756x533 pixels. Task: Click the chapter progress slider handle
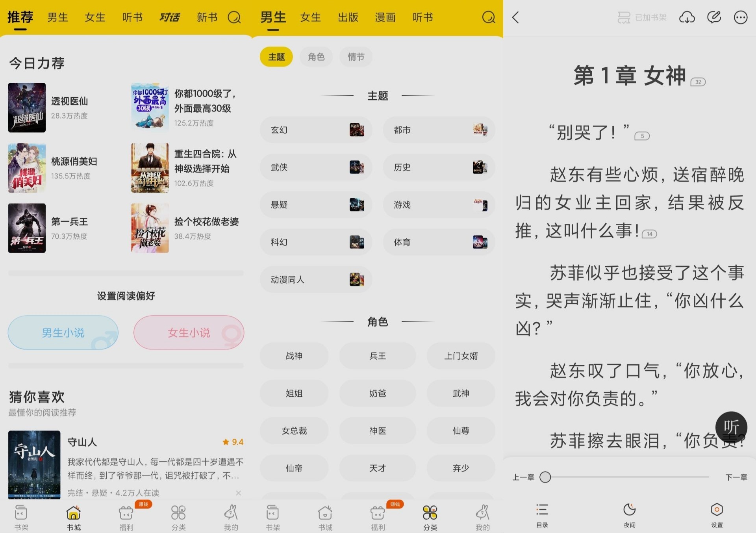[x=545, y=477]
